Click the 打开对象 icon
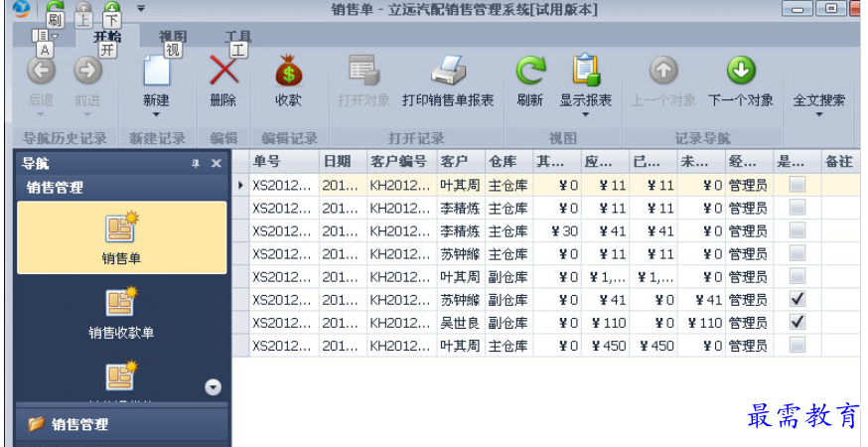Screen dimensions: 868x447 pos(363,71)
